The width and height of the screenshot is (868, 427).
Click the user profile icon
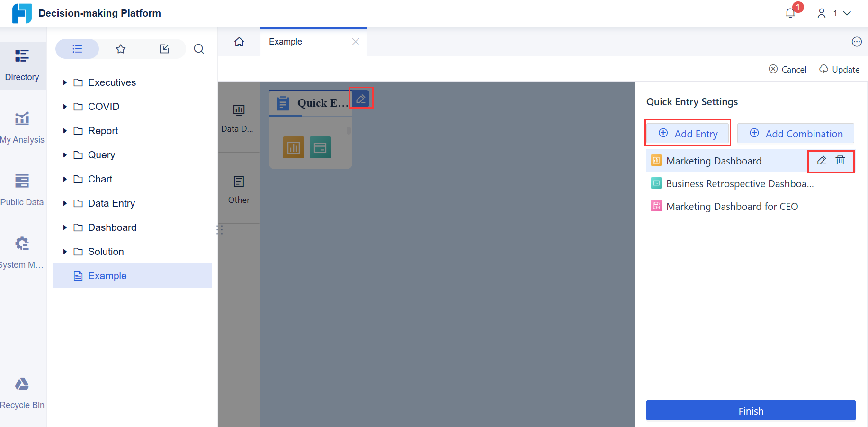821,13
